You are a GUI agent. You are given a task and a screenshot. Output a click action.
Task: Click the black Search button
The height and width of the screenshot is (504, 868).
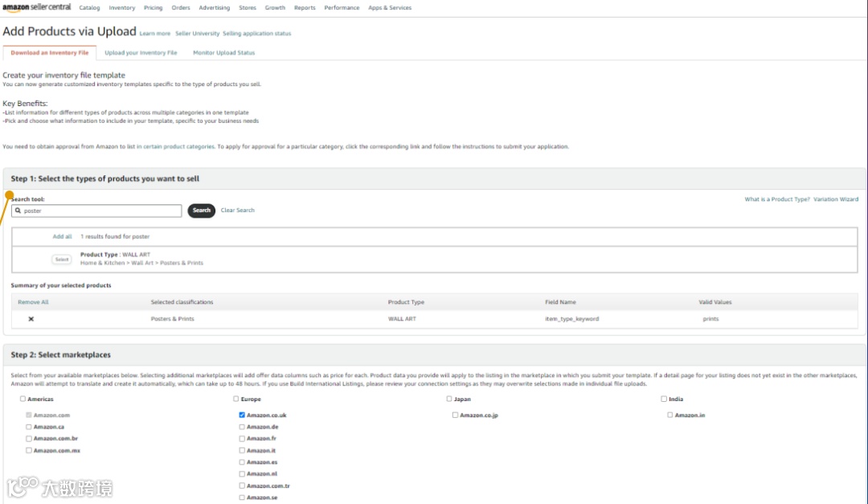[x=202, y=211]
